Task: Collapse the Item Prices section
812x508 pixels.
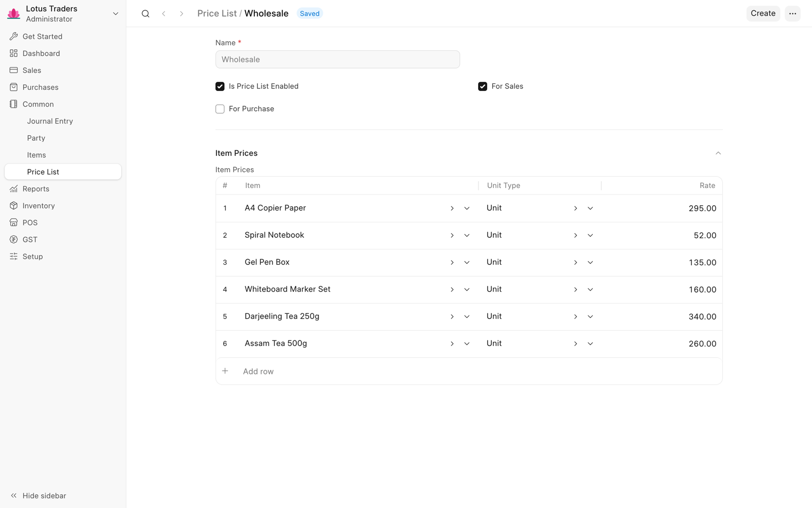Action: click(718, 153)
